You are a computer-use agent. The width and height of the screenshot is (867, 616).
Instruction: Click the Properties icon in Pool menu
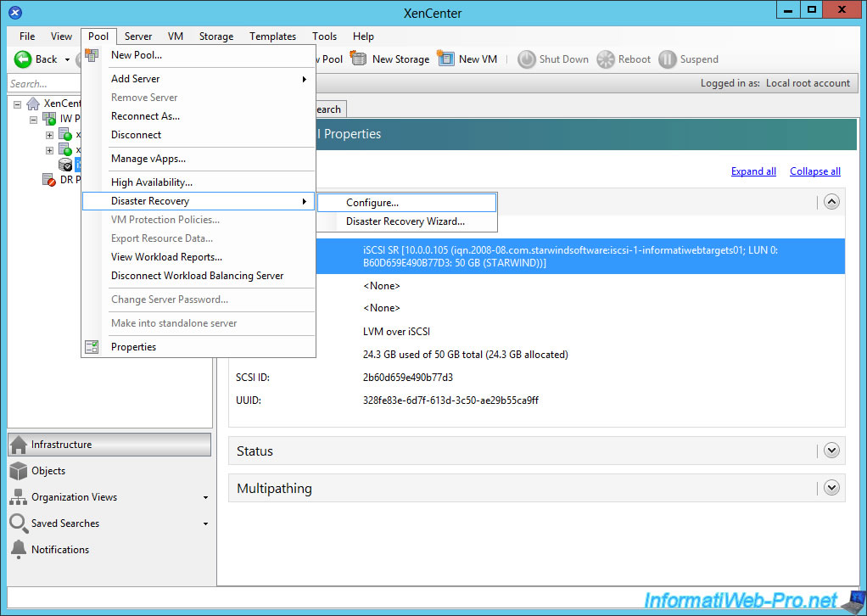pyautogui.click(x=92, y=347)
